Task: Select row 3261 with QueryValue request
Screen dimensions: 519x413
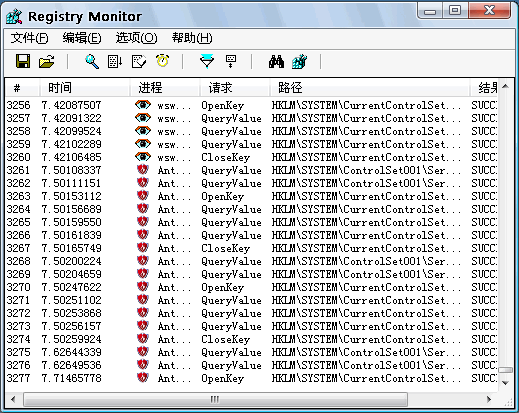Action: [251, 170]
